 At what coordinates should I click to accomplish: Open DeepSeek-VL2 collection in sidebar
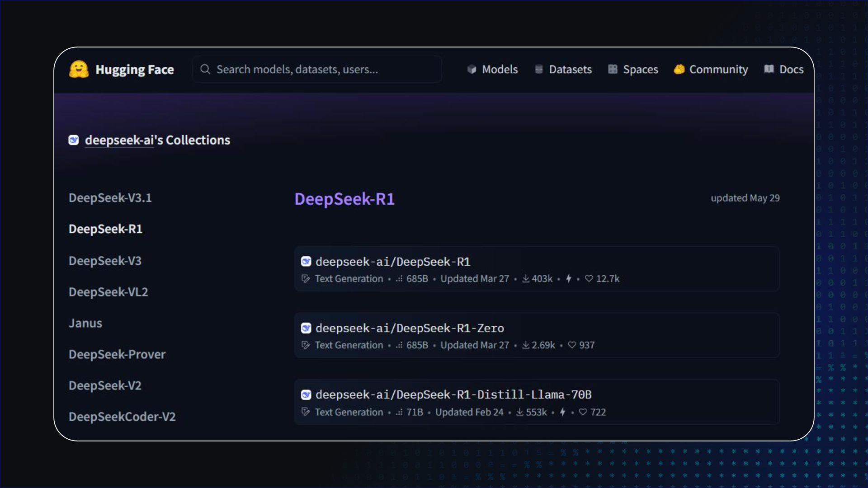[x=108, y=292]
